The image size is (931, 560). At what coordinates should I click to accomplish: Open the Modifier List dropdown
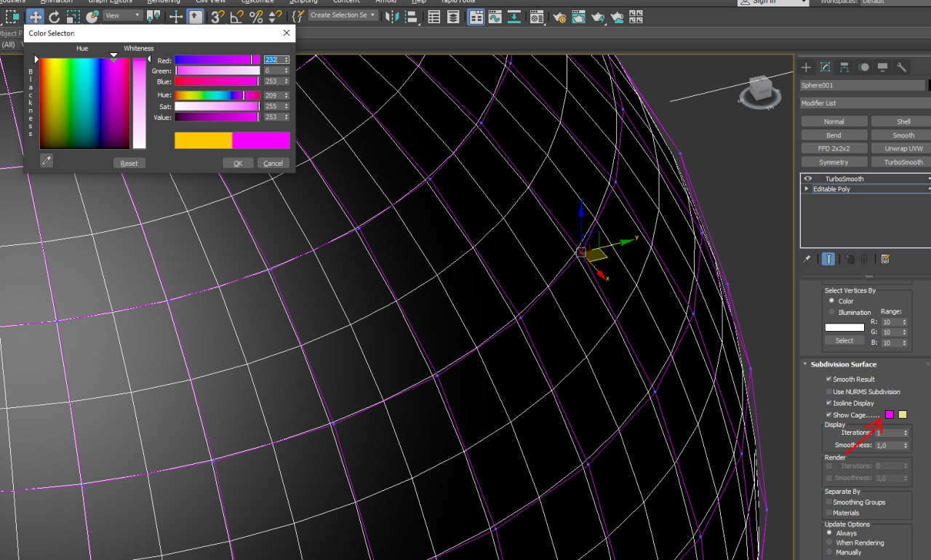click(866, 103)
